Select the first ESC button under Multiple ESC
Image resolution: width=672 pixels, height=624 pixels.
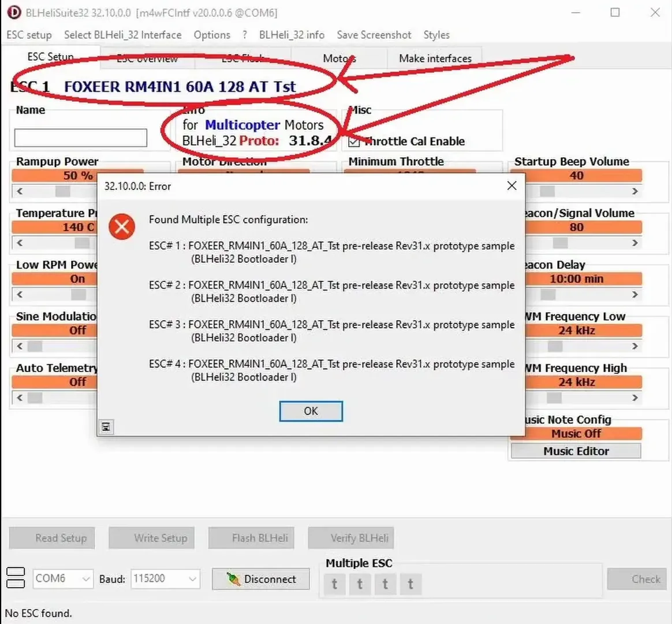pos(335,584)
